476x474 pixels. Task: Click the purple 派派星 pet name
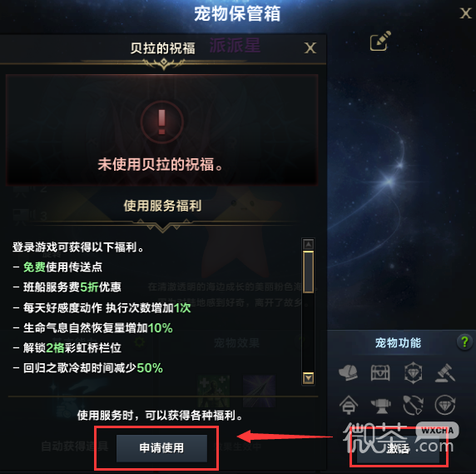click(x=235, y=46)
